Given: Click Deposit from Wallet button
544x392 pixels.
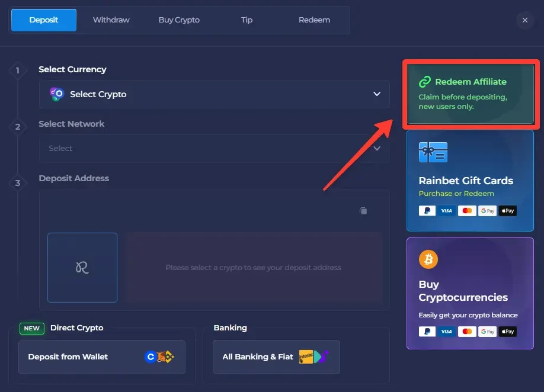Looking at the screenshot, I should 102,356.
